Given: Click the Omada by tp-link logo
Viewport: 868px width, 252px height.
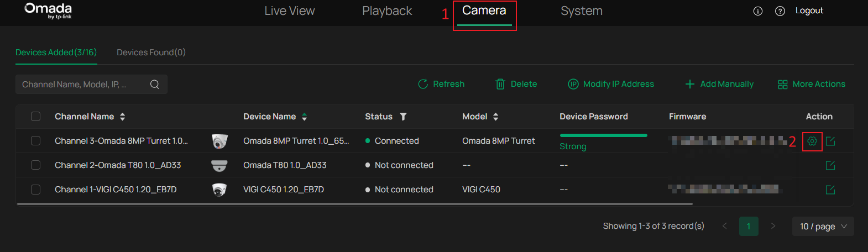Looking at the screenshot, I should click(x=48, y=11).
